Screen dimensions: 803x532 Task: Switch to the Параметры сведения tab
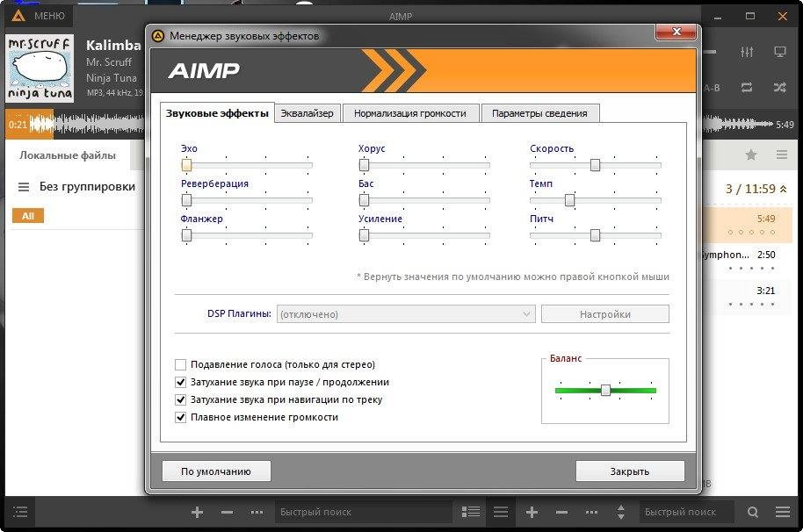coord(539,113)
